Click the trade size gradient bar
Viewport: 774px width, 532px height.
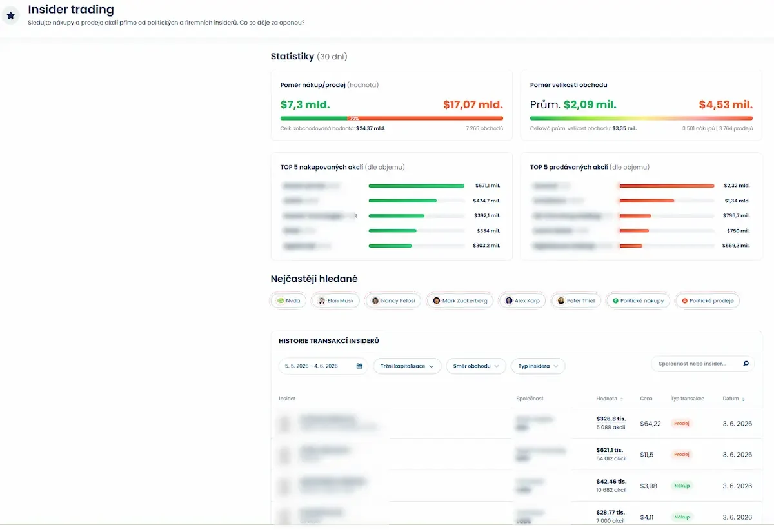641,118
